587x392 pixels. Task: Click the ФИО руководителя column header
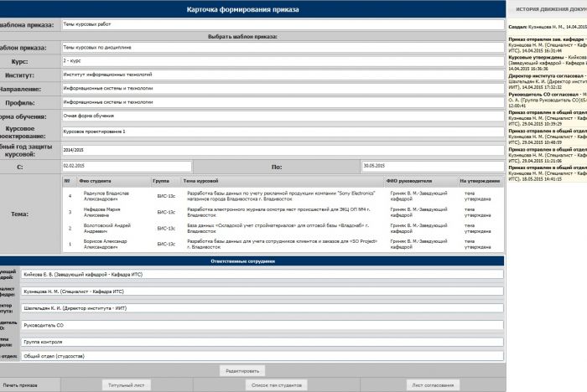tap(409, 181)
